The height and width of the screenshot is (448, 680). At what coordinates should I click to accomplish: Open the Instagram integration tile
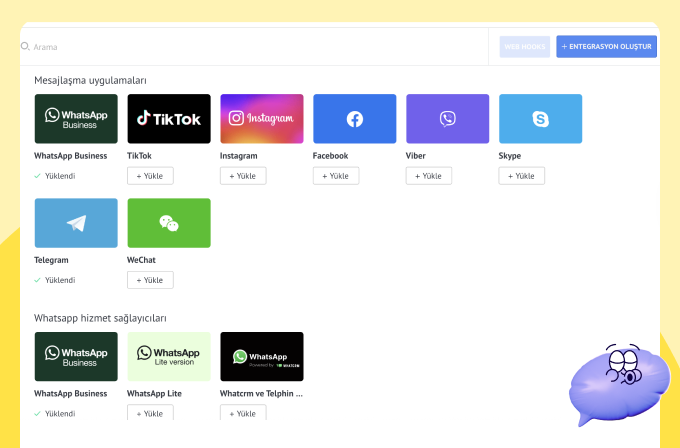(262, 119)
